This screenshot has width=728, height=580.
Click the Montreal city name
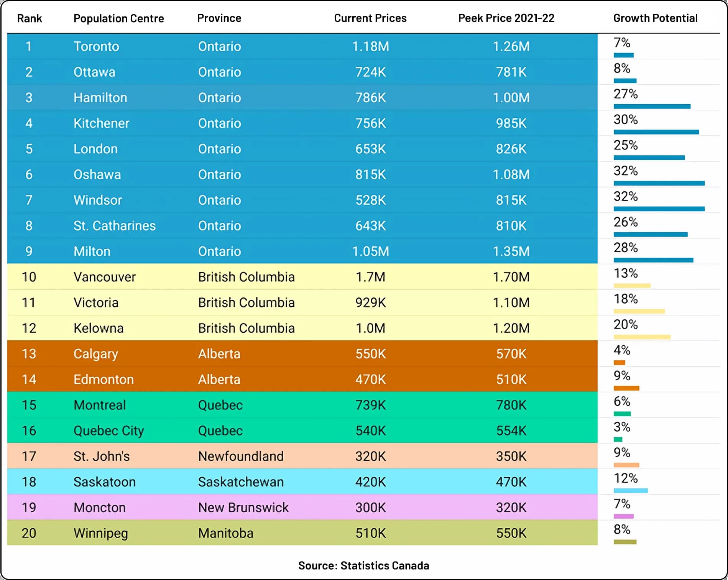pos(100,405)
